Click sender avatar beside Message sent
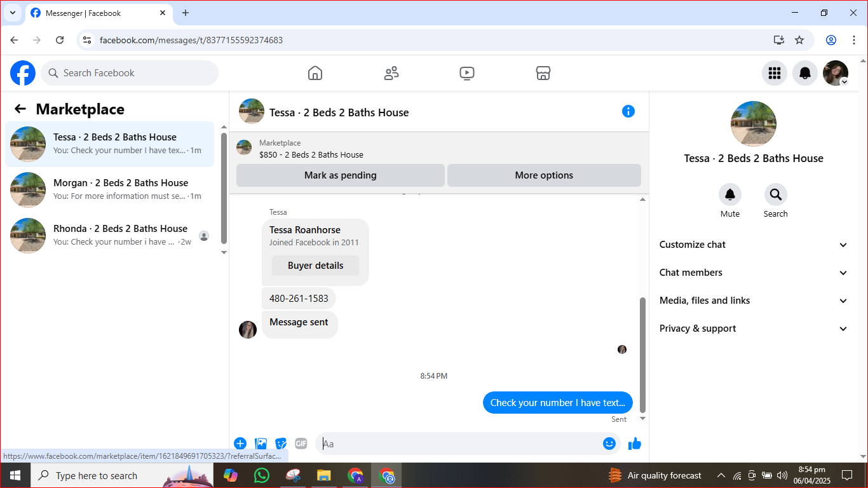The width and height of the screenshot is (868, 488). (248, 330)
